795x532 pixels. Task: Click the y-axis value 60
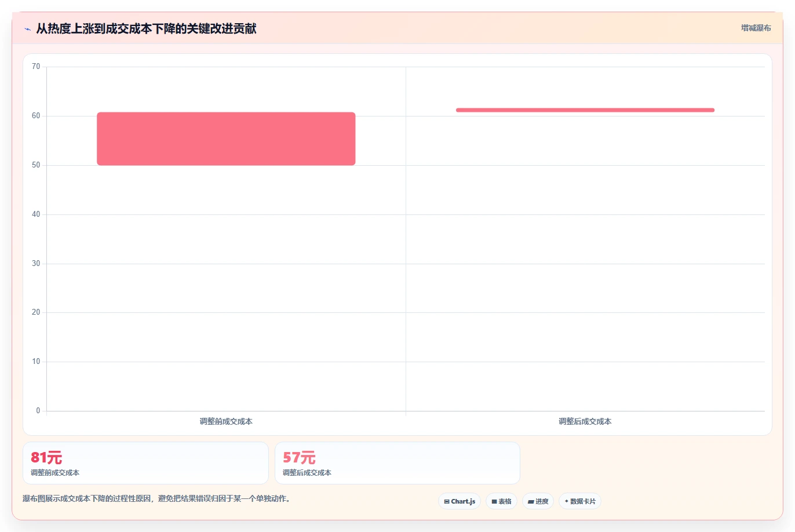36,116
